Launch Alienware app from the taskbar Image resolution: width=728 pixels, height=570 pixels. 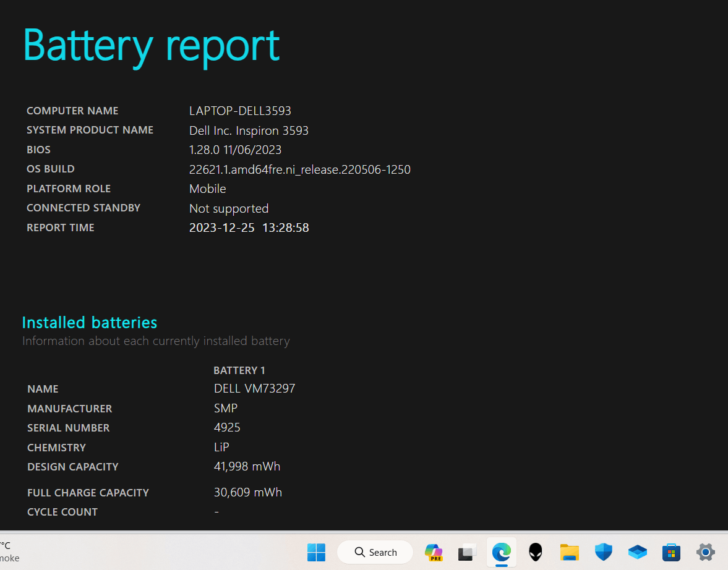(x=535, y=552)
